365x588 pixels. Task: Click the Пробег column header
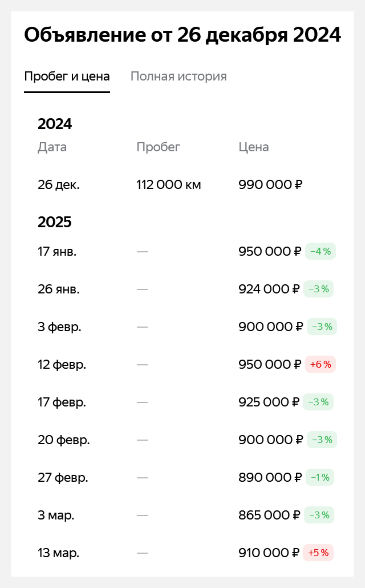(x=158, y=147)
